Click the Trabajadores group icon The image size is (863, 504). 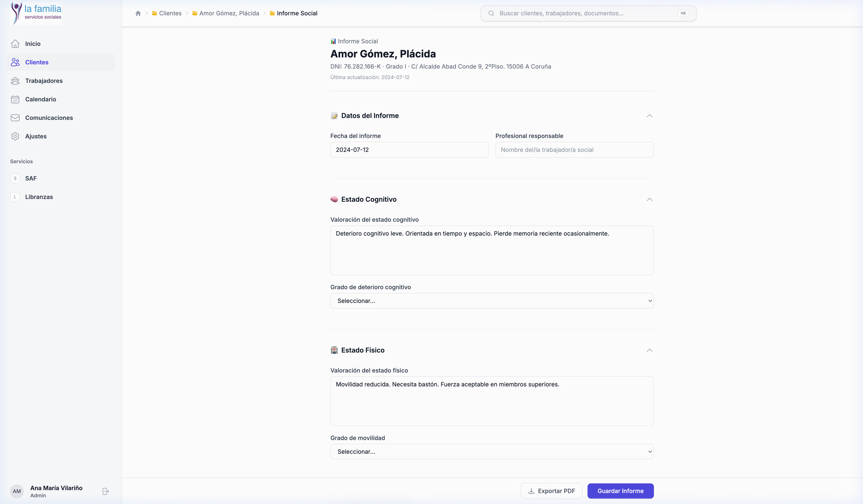[x=15, y=81]
